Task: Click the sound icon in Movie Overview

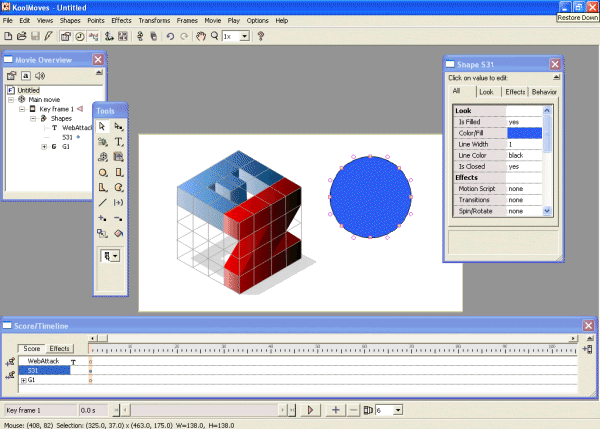Action: (x=40, y=75)
